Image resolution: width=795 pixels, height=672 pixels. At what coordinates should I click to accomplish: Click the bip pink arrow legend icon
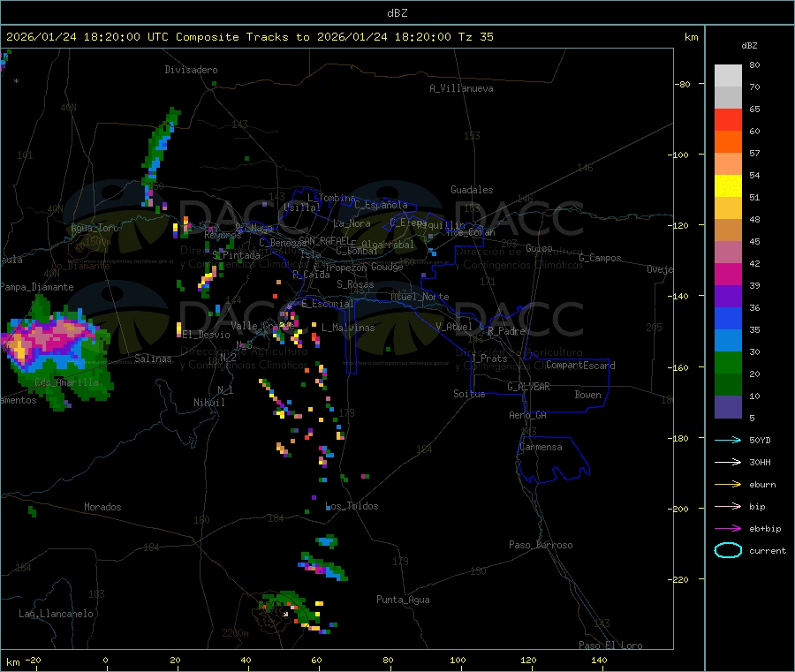point(728,506)
